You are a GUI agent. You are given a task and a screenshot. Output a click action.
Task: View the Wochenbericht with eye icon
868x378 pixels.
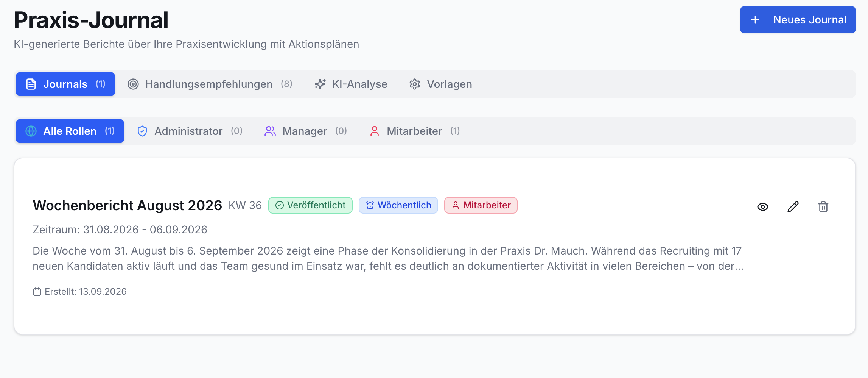coord(763,207)
